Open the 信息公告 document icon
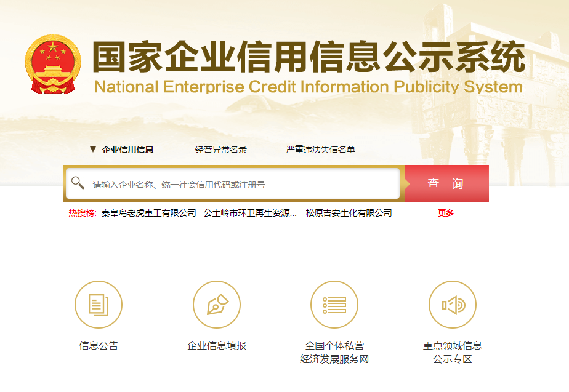The width and height of the screenshot is (569, 392). tap(99, 305)
